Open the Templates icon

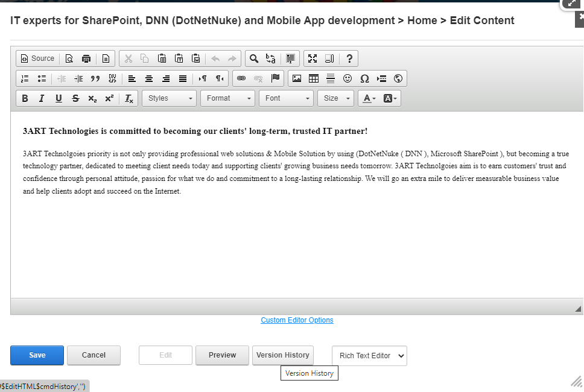(x=106, y=58)
